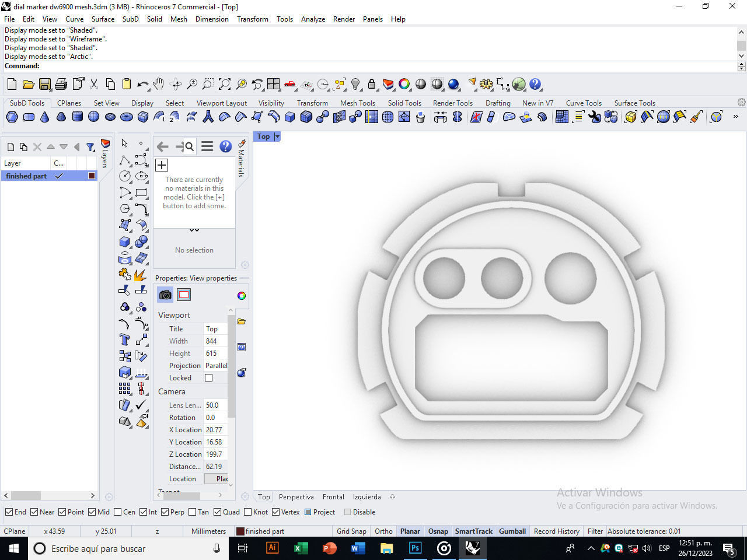Collapse the materials list double-chevron
The image size is (747, 560).
(x=194, y=230)
